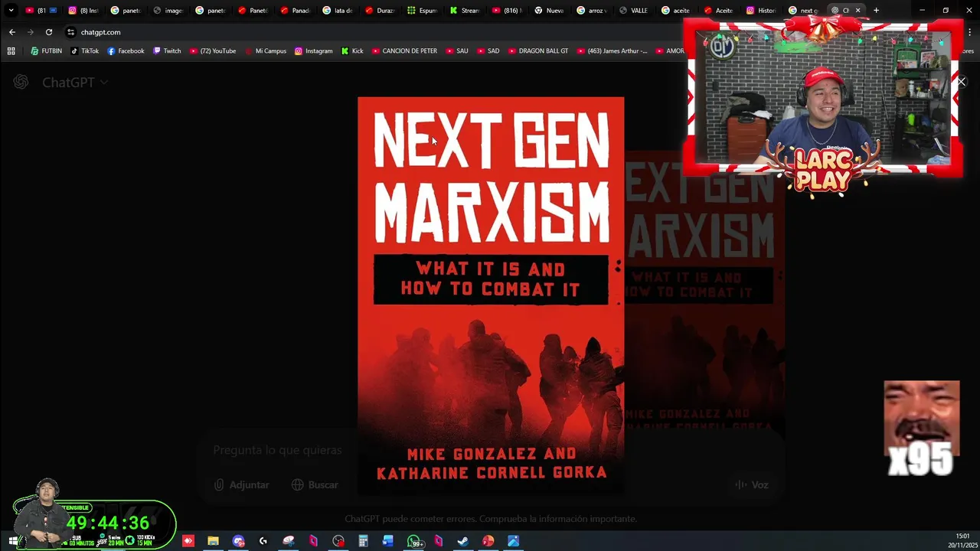
Task: Switch to the 'Histori' tab
Action: (761, 10)
